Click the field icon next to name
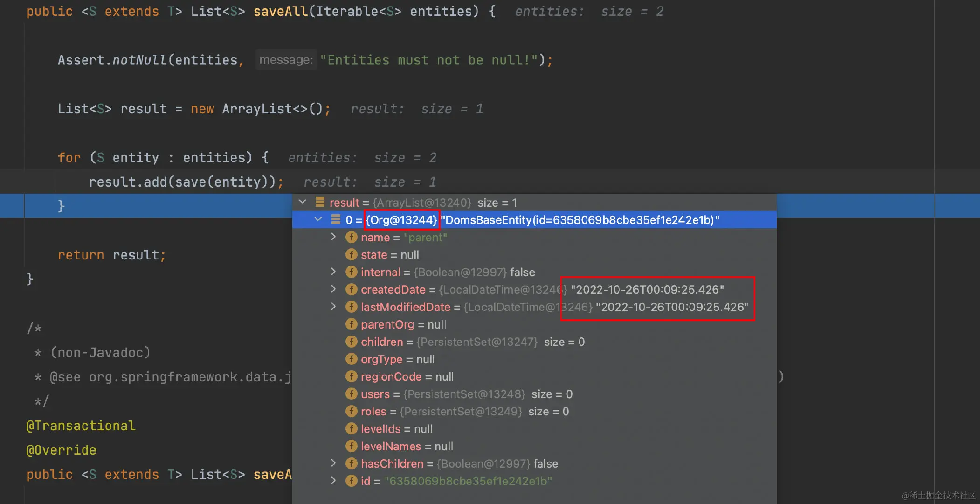 point(351,238)
